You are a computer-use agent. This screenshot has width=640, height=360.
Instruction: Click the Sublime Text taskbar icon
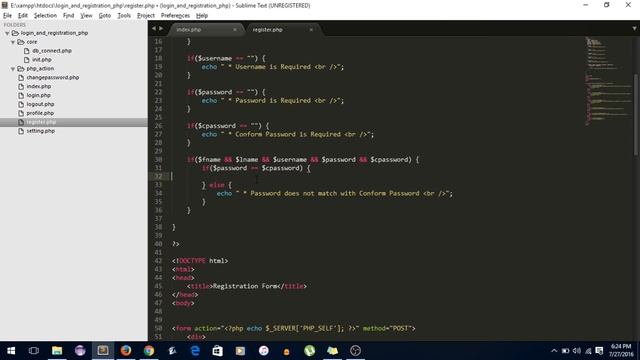[x=103, y=351]
